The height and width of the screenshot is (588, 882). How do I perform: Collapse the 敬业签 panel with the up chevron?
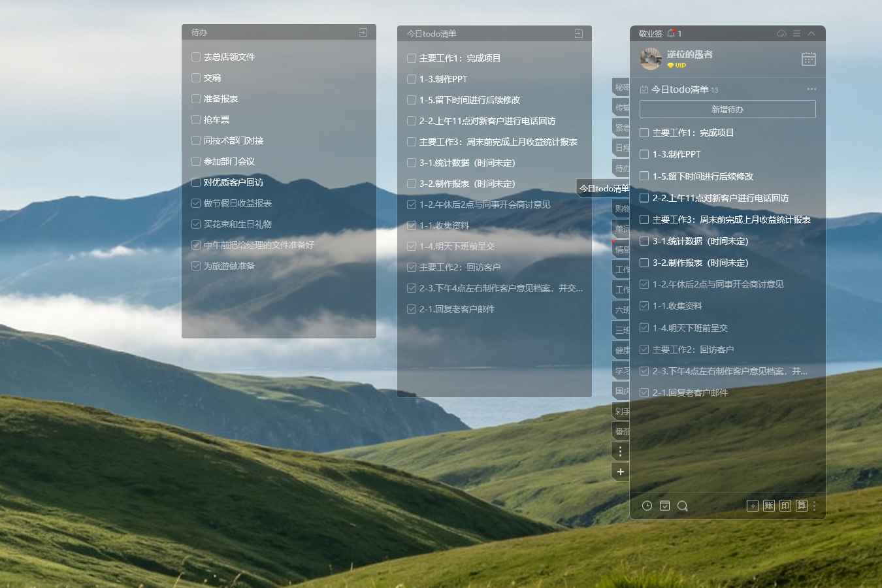[x=811, y=33]
